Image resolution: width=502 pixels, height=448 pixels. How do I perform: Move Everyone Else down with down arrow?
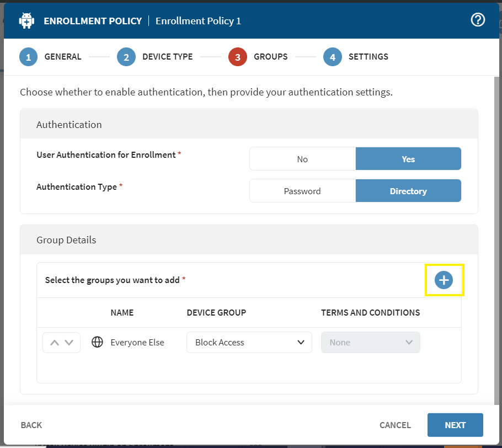point(69,343)
